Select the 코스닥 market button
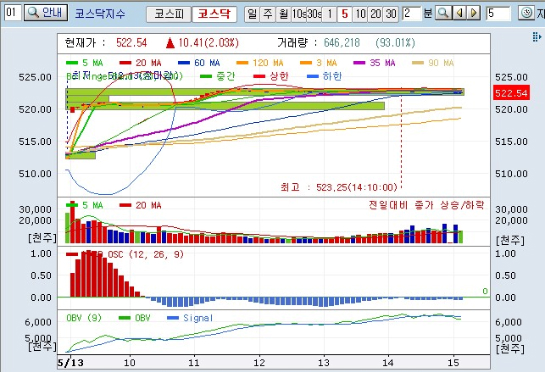 [214, 14]
